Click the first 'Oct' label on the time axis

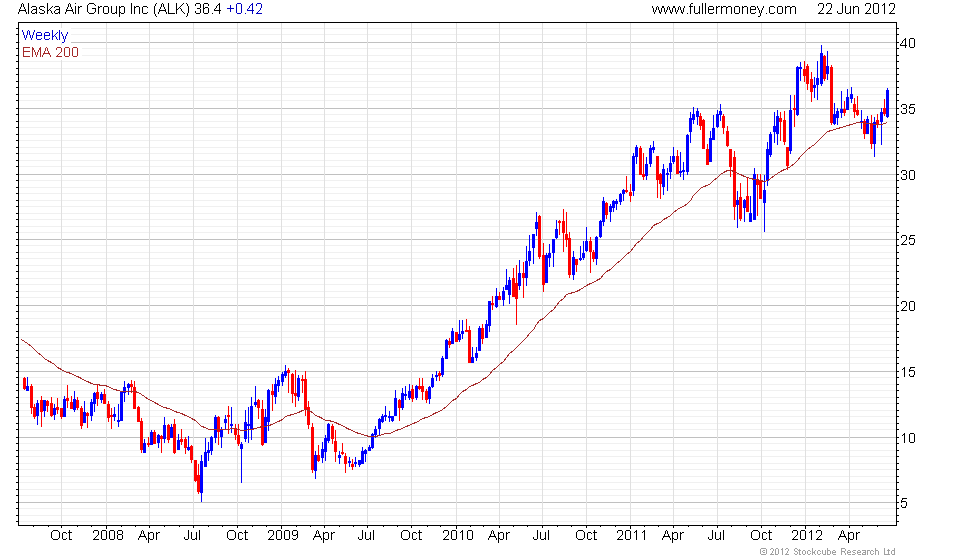[61, 536]
